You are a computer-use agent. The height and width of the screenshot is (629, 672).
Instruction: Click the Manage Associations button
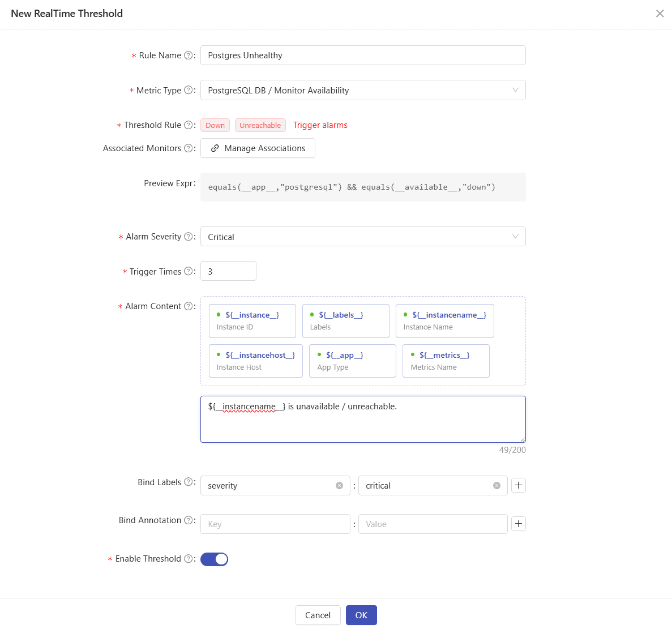(x=258, y=148)
